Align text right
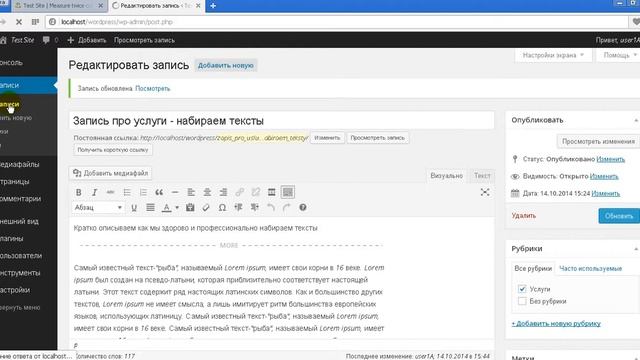 223,192
